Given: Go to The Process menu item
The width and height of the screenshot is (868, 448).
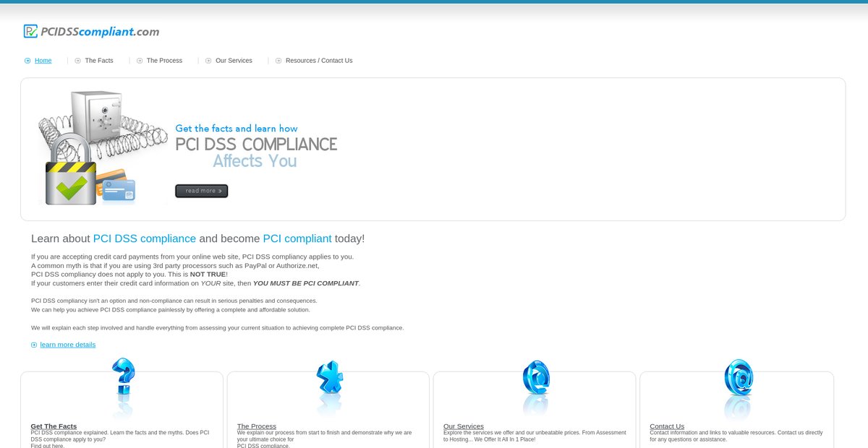Looking at the screenshot, I should 164,61.
